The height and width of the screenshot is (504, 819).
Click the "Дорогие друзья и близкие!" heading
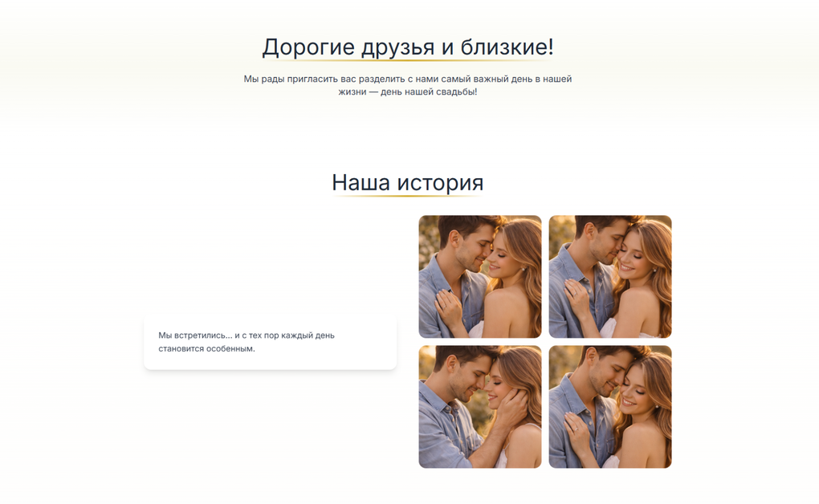[407, 47]
